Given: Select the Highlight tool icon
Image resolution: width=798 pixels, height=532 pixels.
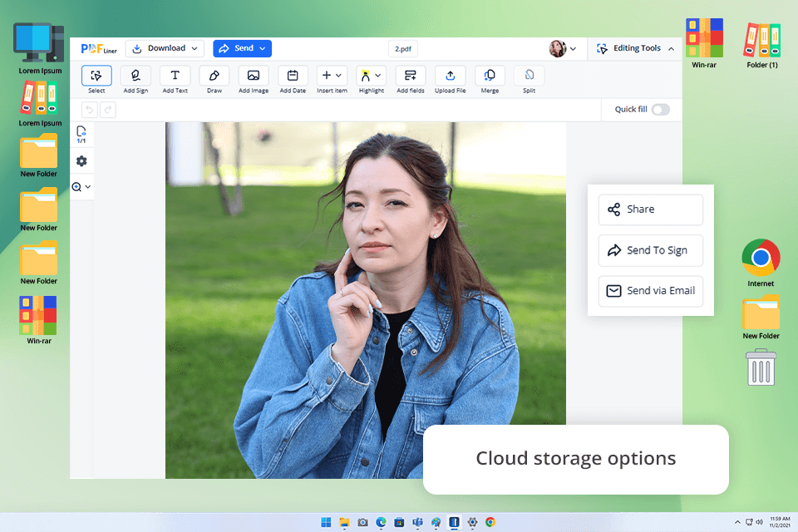Looking at the screenshot, I should coord(366,76).
